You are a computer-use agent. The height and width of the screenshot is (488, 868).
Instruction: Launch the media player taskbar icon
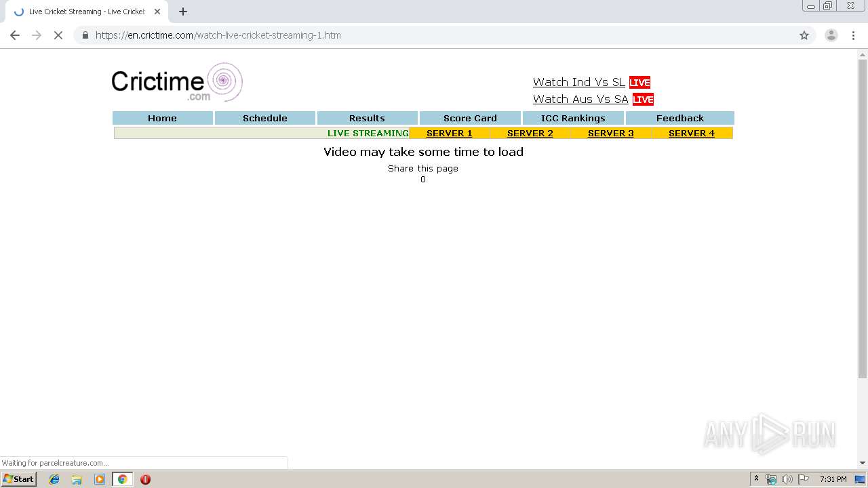[x=100, y=479]
